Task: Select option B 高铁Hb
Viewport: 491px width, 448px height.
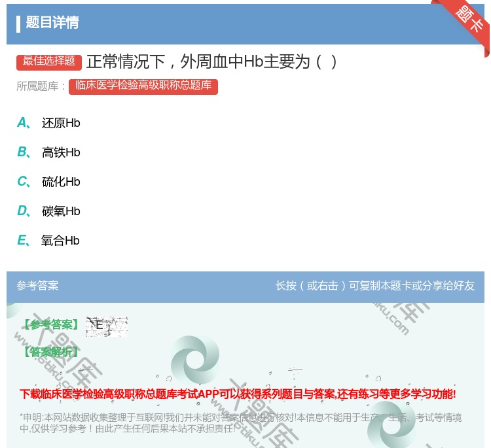Action: 49,152
